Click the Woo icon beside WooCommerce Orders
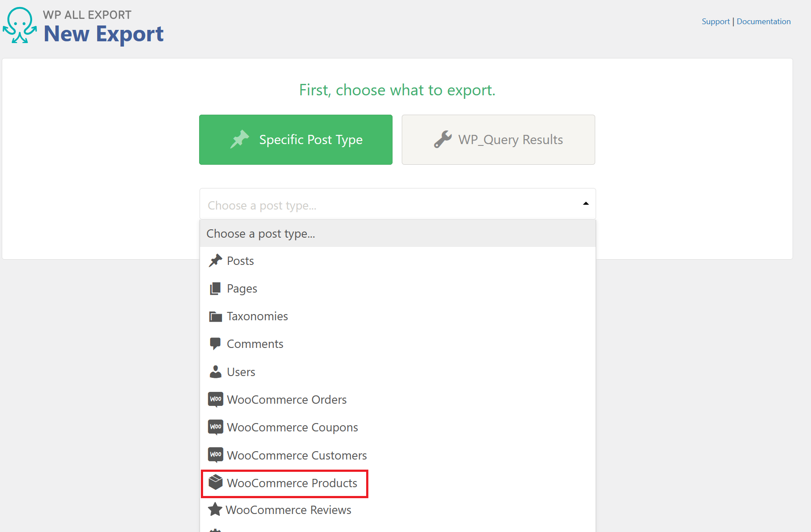Image resolution: width=811 pixels, height=532 pixels. coord(215,399)
